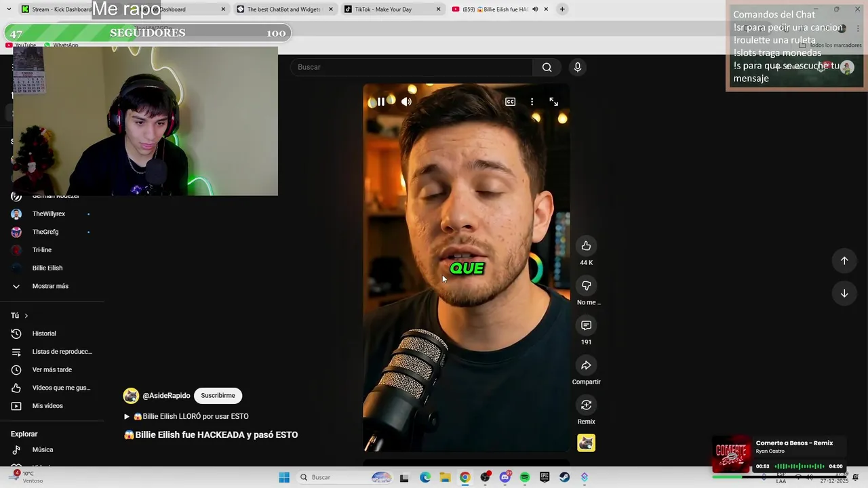This screenshot has width=868, height=488.
Task: Open File Explorer from taskbar
Action: (445, 478)
